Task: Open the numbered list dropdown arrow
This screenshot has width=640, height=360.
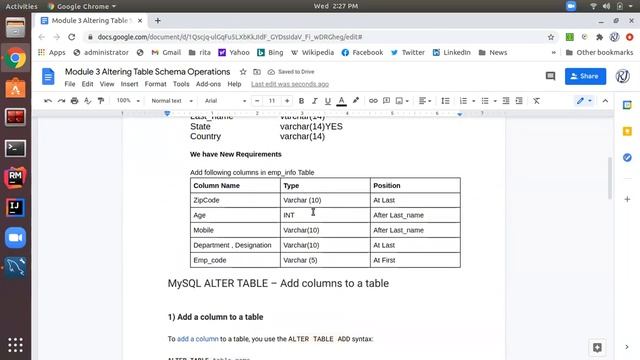Action: click(473, 101)
